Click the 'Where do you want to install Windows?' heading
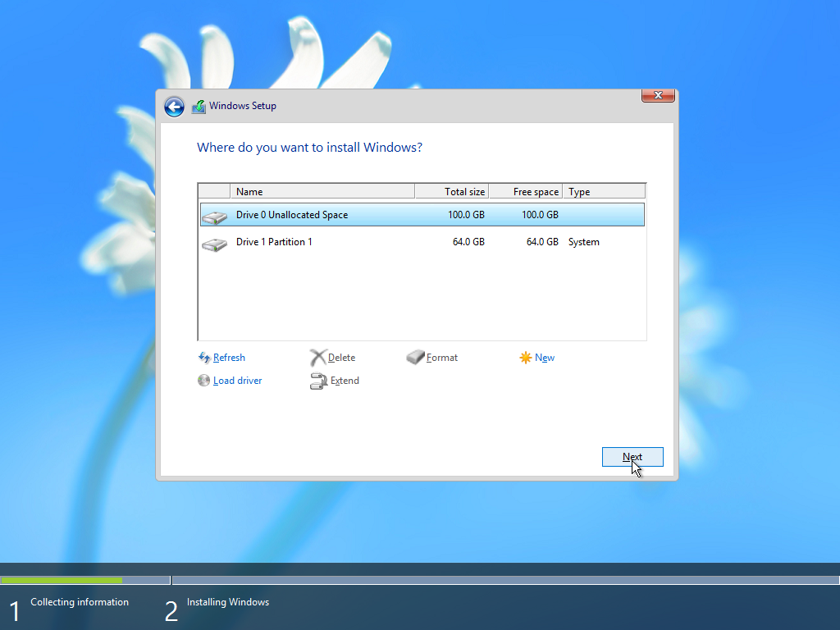 click(309, 148)
